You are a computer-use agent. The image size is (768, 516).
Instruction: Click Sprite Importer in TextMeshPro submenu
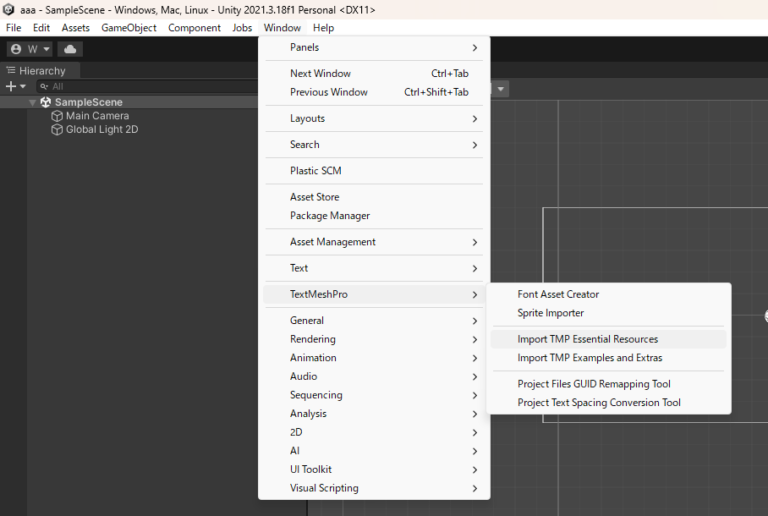(x=550, y=313)
